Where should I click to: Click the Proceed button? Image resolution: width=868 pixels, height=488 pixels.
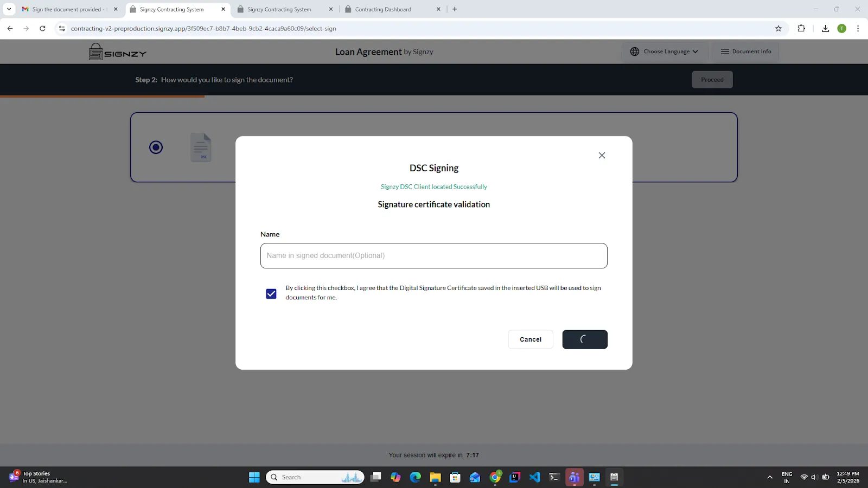tap(712, 80)
